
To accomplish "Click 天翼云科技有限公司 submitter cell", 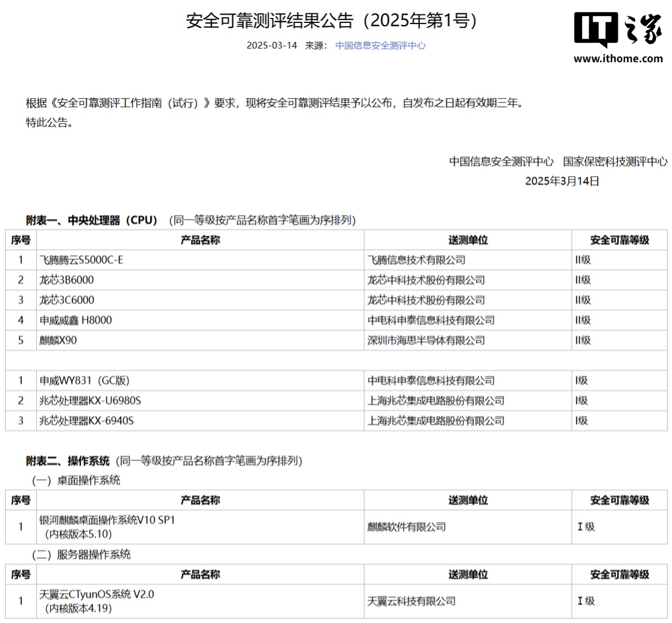I will pos(411,601).
